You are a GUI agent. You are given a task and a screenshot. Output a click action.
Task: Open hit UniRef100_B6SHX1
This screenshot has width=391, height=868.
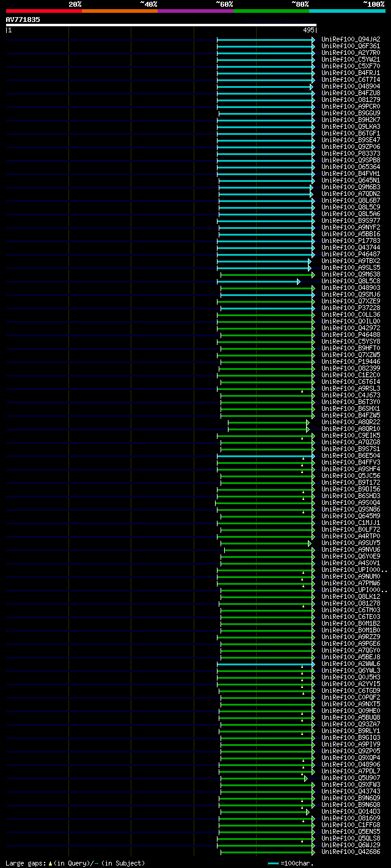click(351, 409)
